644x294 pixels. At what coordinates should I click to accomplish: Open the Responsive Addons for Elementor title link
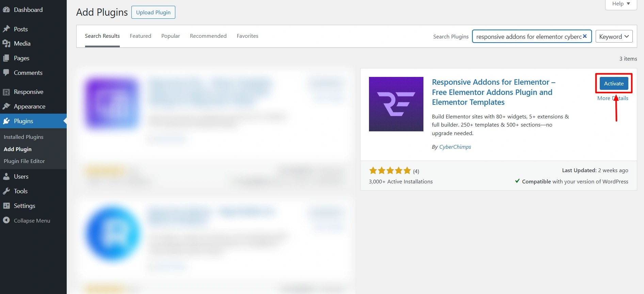click(x=494, y=92)
